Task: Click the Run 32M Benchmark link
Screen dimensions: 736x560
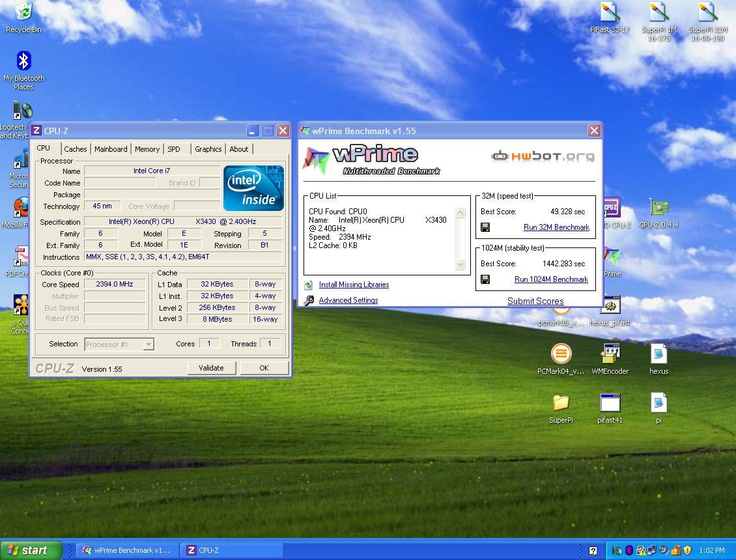Action: (556, 227)
